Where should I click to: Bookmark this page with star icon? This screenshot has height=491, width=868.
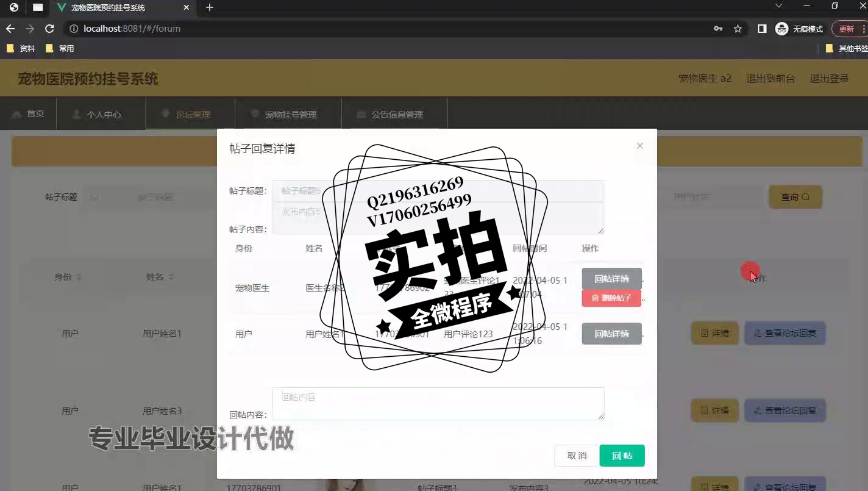738,29
